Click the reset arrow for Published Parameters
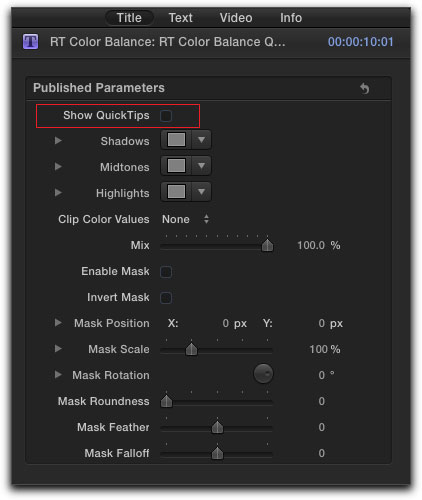Viewport: 422px width, 500px height. [x=365, y=88]
